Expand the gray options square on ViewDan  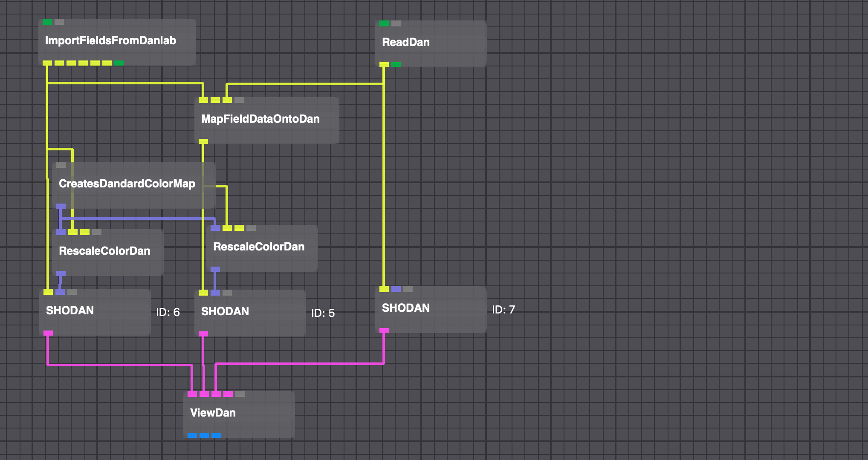240,394
